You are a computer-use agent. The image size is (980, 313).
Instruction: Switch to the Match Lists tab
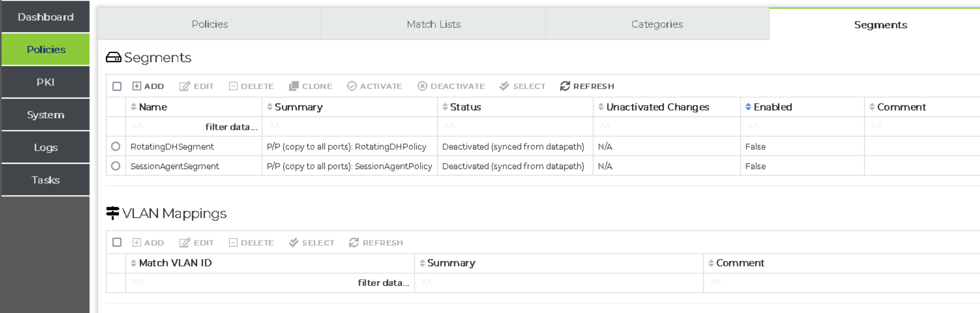[433, 24]
